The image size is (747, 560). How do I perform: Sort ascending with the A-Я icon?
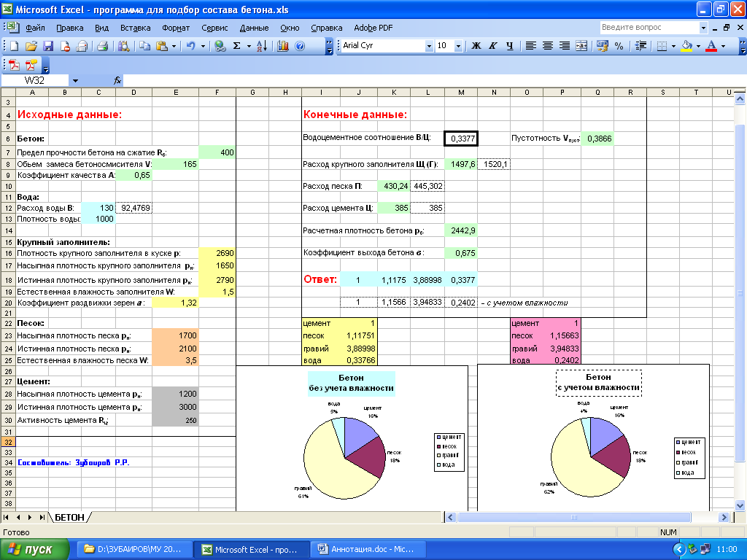(x=263, y=46)
